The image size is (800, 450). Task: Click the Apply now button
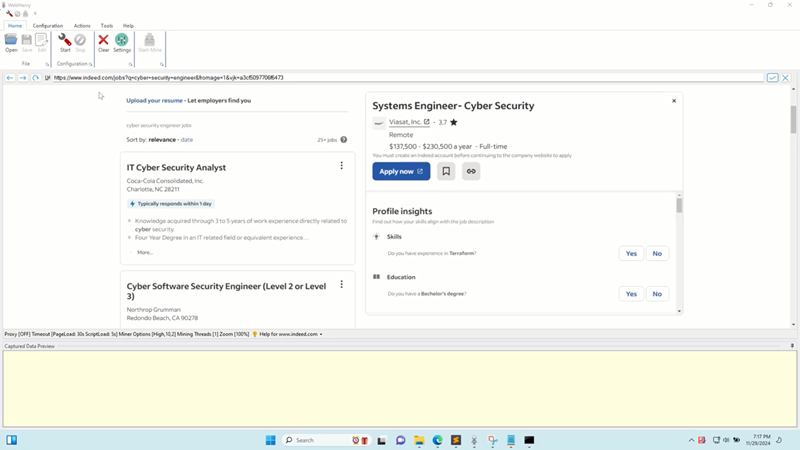[401, 171]
